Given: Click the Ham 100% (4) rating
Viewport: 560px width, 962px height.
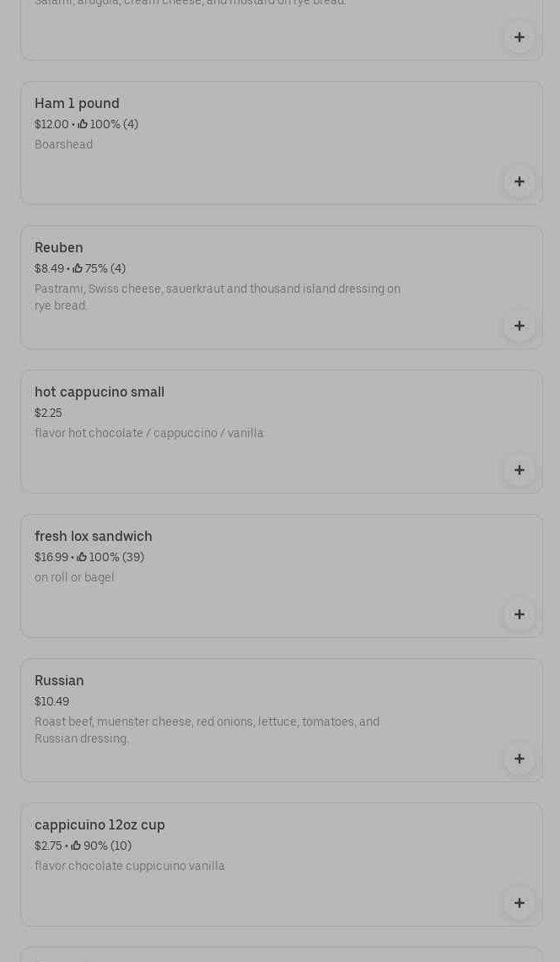Looking at the screenshot, I should point(108,125).
